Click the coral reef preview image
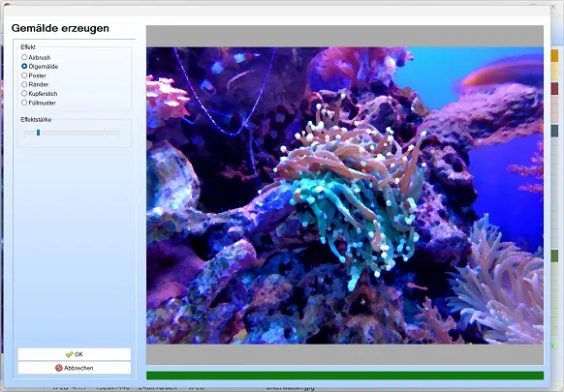This screenshot has height=392, width=564. coord(345,196)
